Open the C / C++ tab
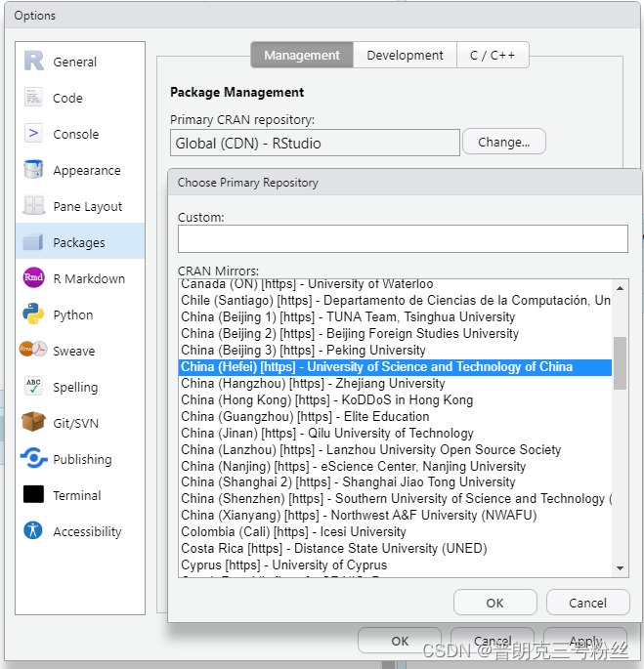644x669 pixels. [x=493, y=55]
